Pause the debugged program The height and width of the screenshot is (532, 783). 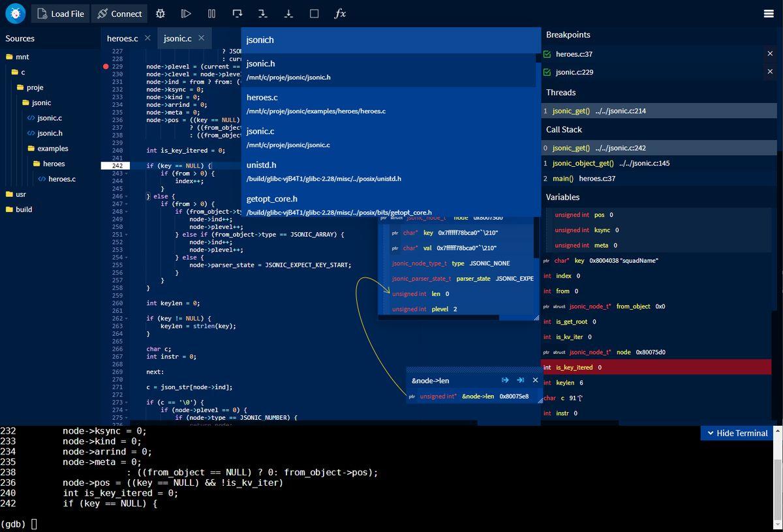click(211, 14)
